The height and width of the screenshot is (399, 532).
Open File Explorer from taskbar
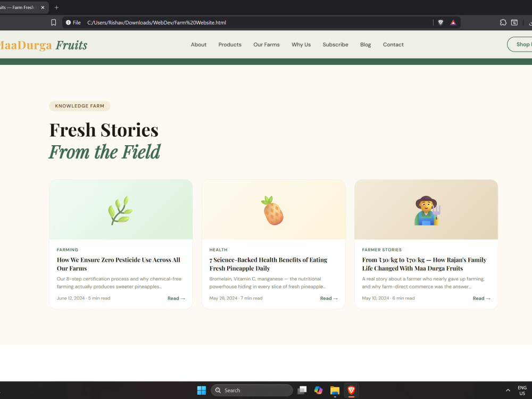(x=335, y=390)
